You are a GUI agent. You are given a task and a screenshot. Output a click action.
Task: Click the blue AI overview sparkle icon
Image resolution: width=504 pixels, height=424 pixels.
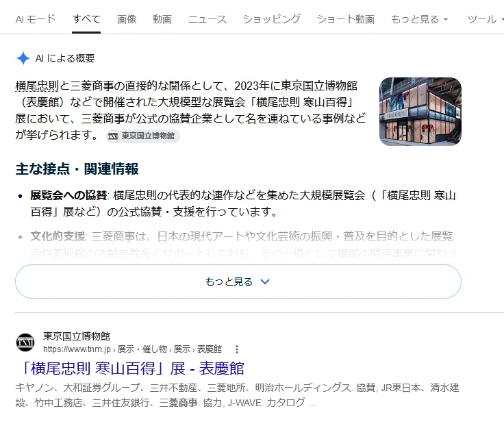[23, 58]
